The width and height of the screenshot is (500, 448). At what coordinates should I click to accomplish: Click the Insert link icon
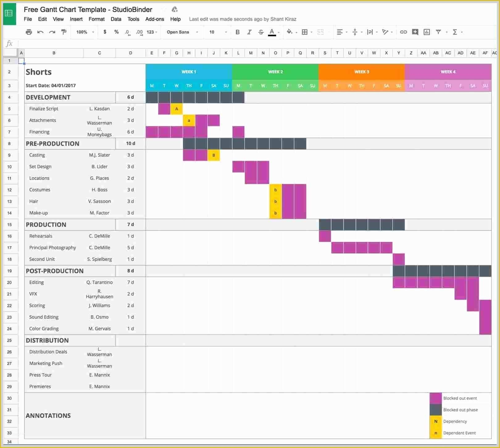tap(403, 32)
